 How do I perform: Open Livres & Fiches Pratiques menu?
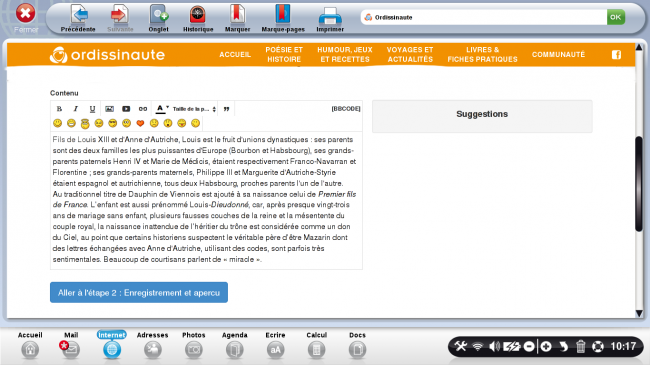(483, 54)
